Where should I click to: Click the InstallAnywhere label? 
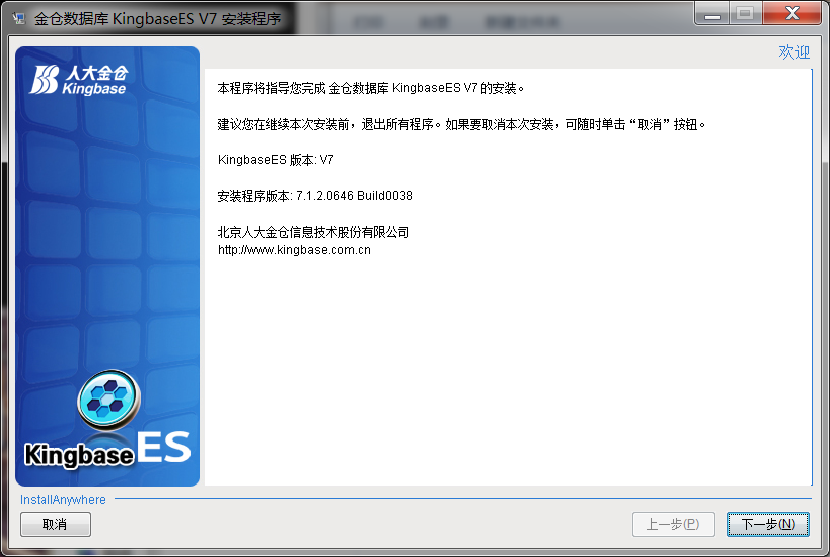pos(62,499)
